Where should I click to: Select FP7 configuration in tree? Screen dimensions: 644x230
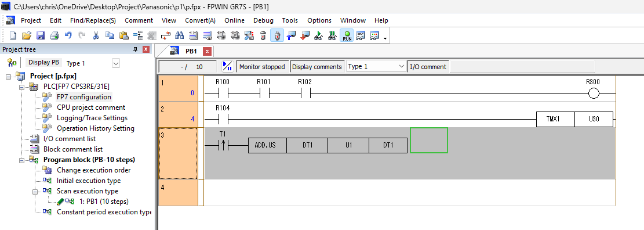(84, 97)
